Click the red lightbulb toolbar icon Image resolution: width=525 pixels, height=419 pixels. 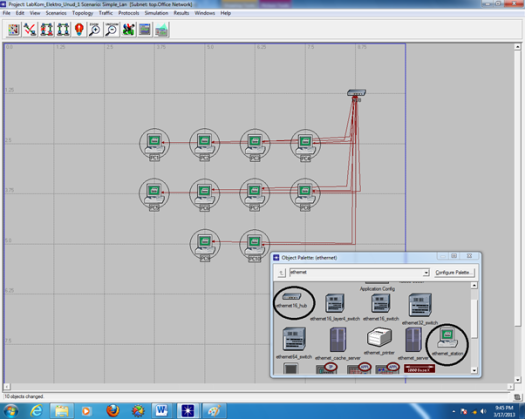[79, 30]
